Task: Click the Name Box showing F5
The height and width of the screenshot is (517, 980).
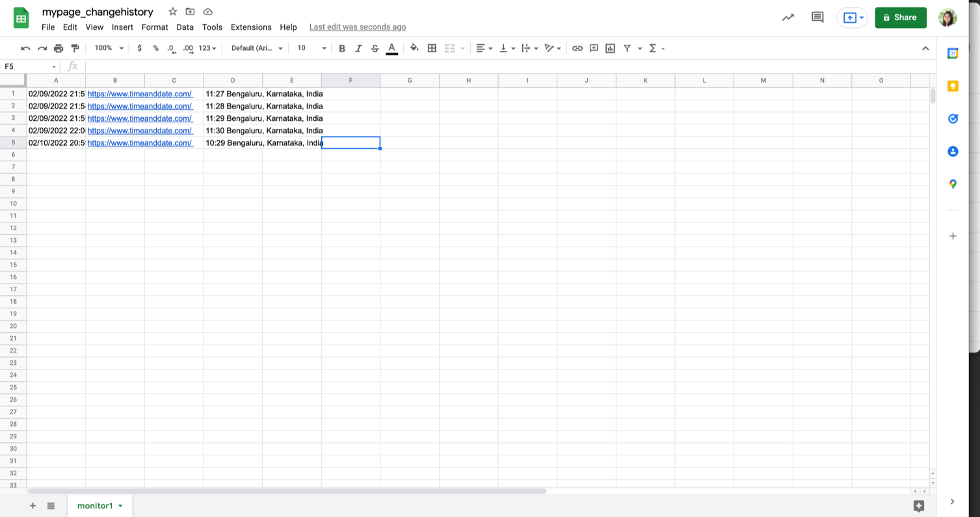Action: pos(26,66)
